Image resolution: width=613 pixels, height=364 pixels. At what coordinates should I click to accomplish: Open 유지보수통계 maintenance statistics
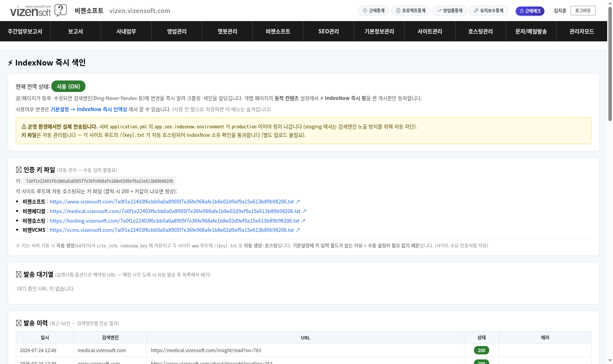click(x=488, y=11)
